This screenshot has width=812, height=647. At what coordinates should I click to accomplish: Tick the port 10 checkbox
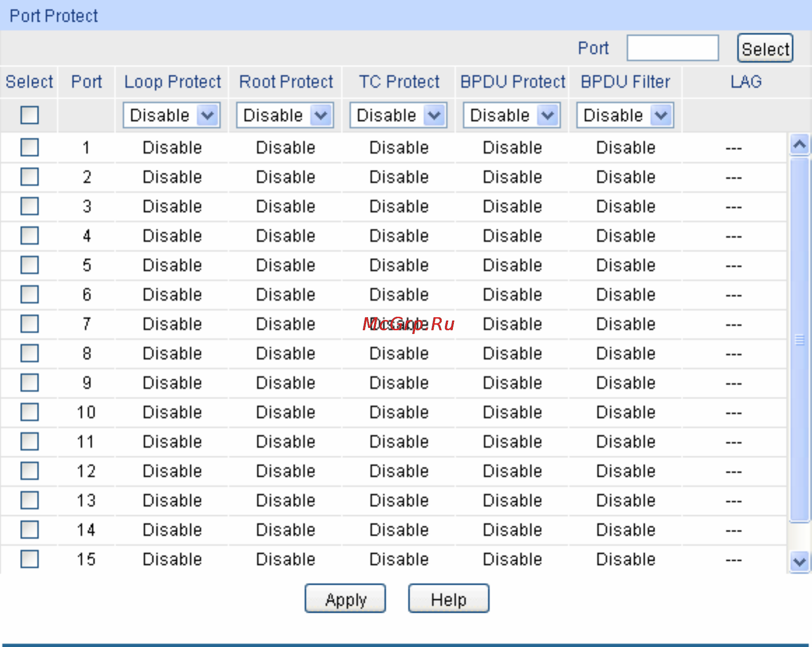(x=29, y=412)
